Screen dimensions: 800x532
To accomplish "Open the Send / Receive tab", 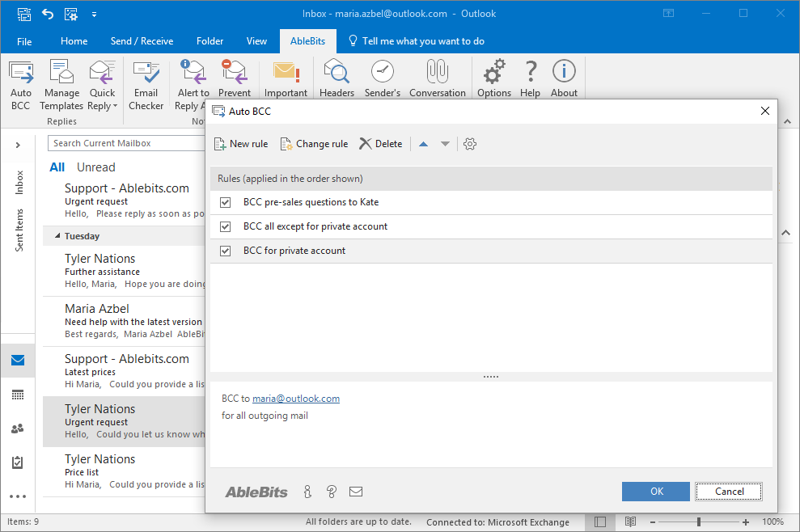I will point(142,41).
